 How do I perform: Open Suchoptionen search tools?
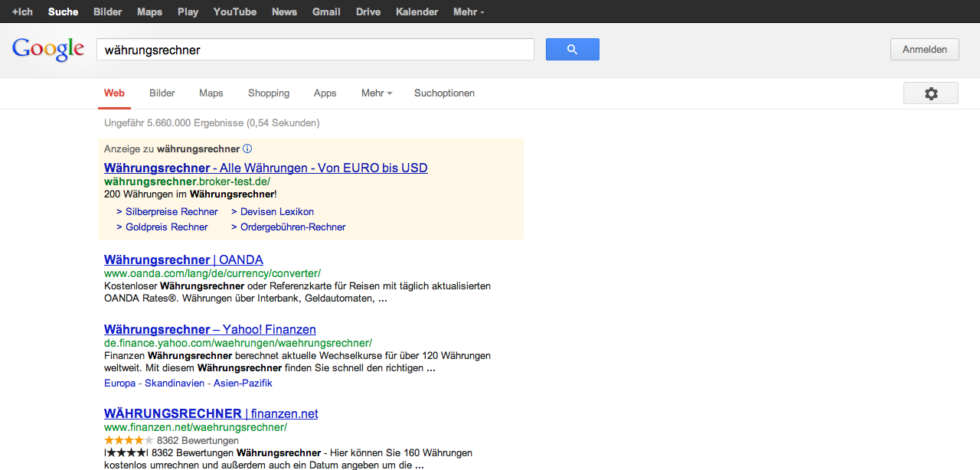[444, 93]
